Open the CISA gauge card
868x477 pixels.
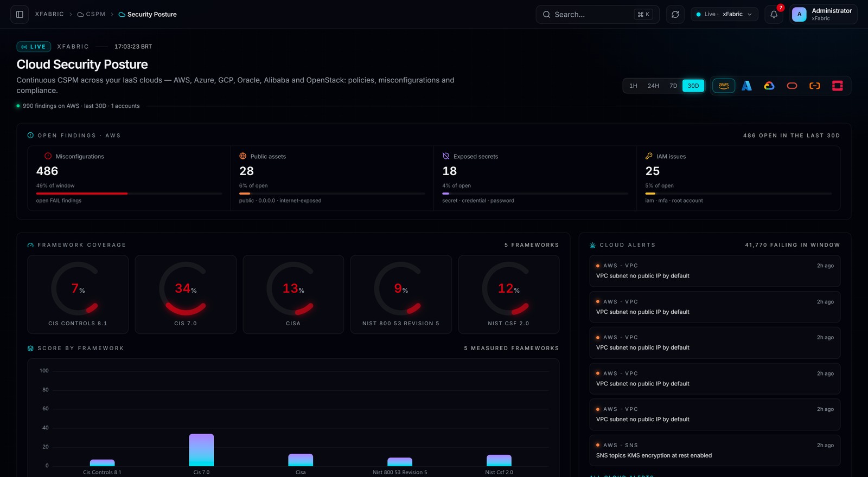click(293, 294)
